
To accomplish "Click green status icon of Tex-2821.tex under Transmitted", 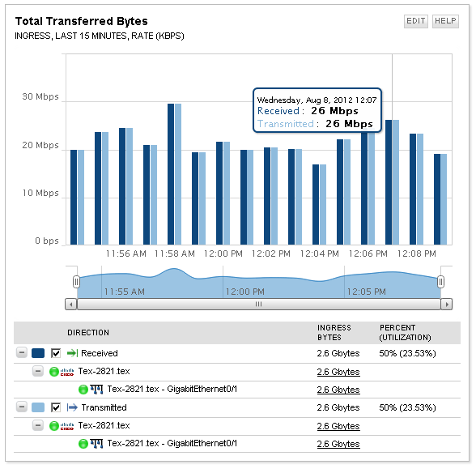I will (x=54, y=425).
